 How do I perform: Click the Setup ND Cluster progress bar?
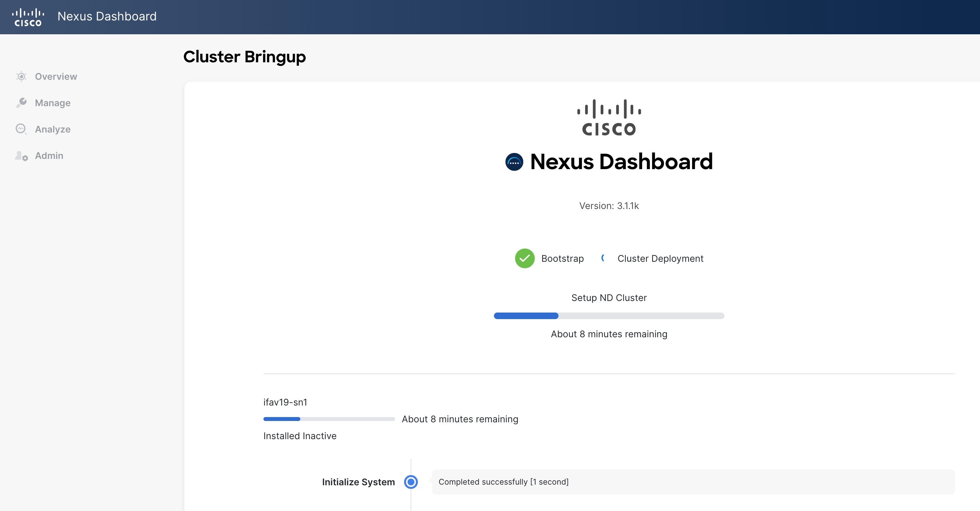609,316
